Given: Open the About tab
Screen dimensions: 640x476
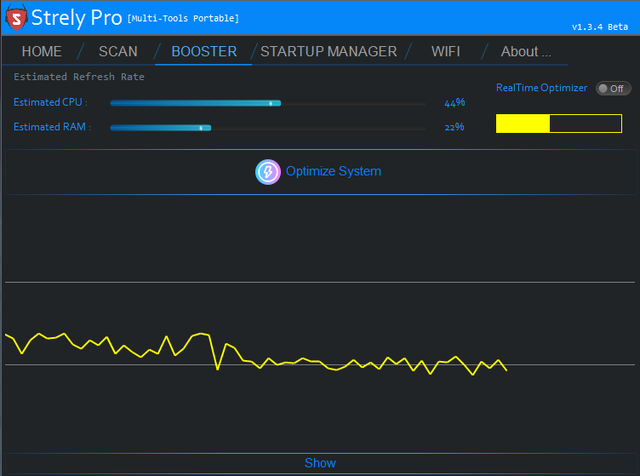Looking at the screenshot, I should tap(526, 51).
